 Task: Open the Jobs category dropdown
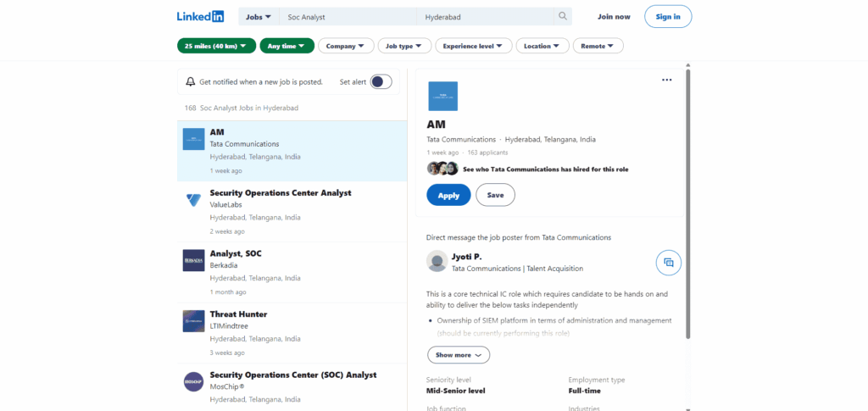(259, 17)
